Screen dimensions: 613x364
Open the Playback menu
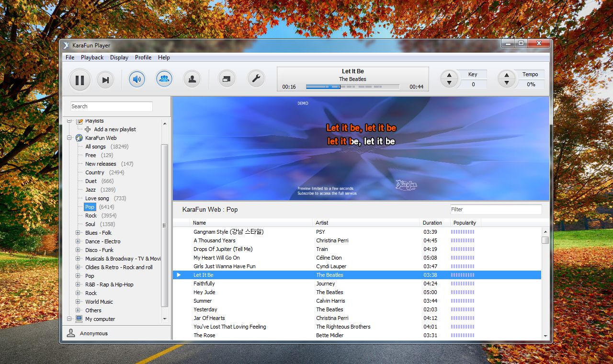[x=92, y=57]
